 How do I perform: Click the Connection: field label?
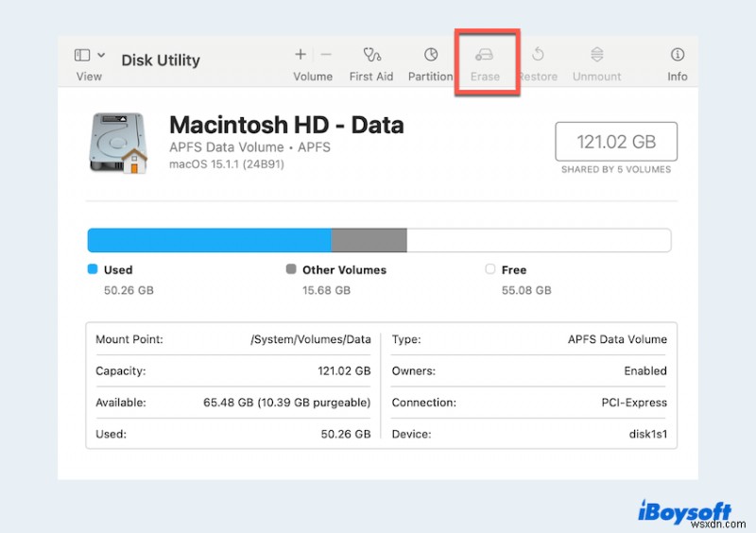click(x=423, y=403)
